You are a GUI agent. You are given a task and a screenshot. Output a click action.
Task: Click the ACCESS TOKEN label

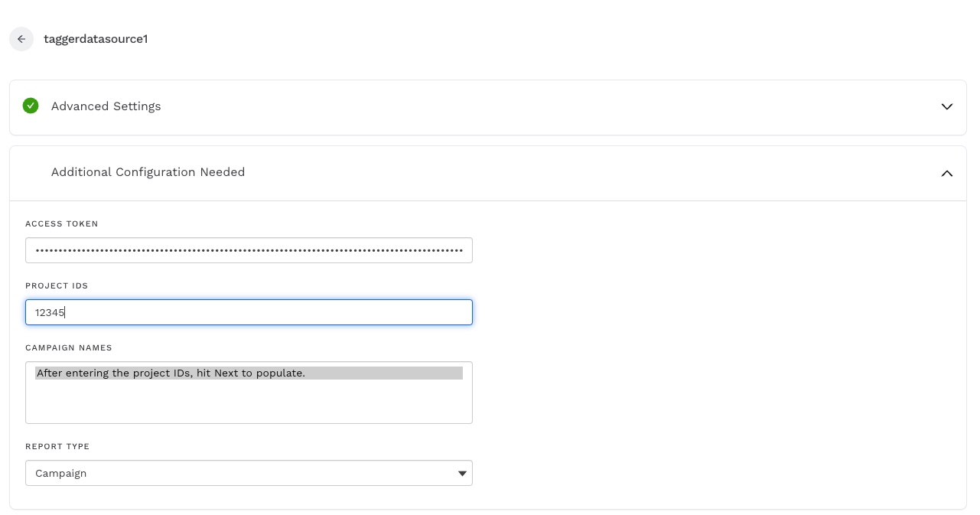pos(62,224)
